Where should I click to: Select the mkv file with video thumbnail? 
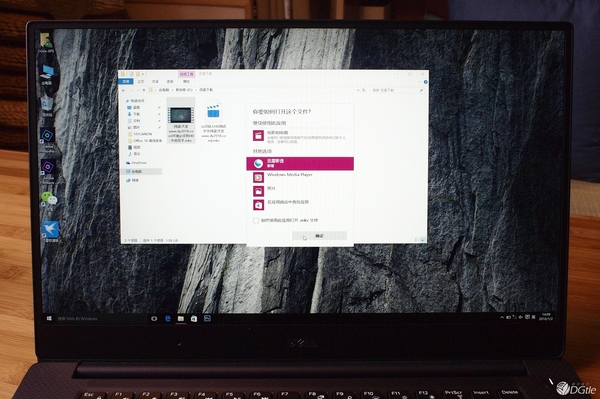[x=181, y=120]
